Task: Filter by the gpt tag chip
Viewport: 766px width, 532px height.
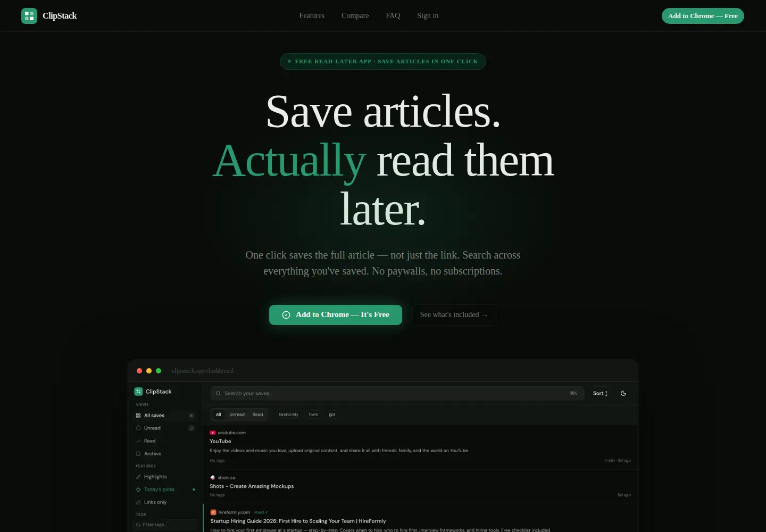Action: (x=332, y=415)
